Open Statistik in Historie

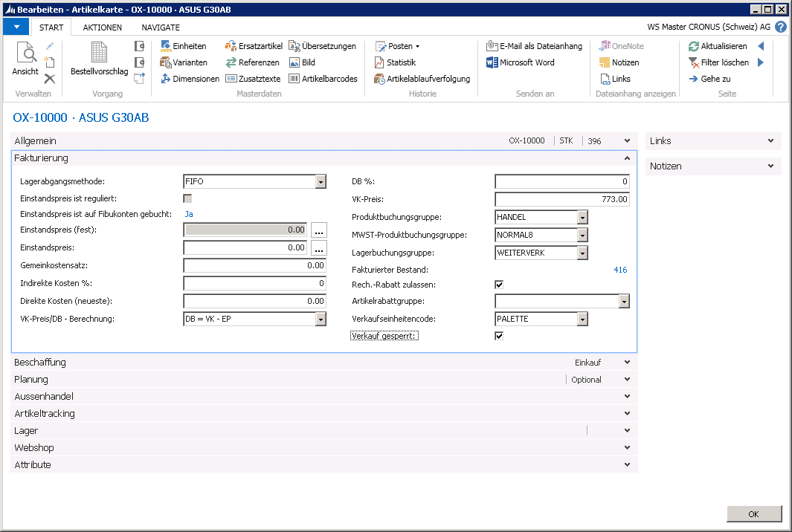point(395,62)
